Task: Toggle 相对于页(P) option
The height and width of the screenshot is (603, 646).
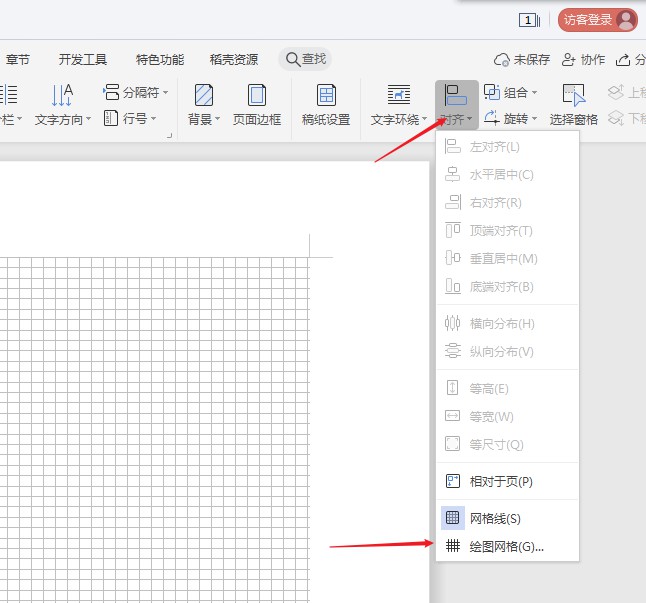Action: [x=508, y=481]
